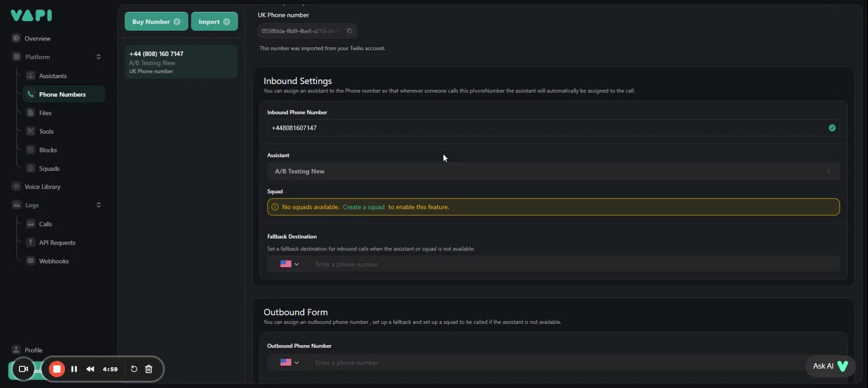The image size is (868, 388).
Task: Click the Fallback Destination phone number field
Action: (x=574, y=264)
